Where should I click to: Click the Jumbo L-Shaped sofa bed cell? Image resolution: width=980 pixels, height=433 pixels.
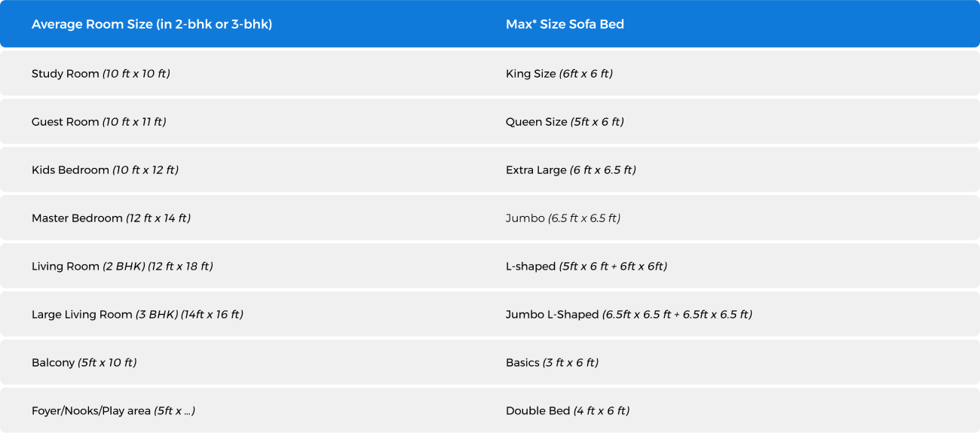[x=629, y=315]
